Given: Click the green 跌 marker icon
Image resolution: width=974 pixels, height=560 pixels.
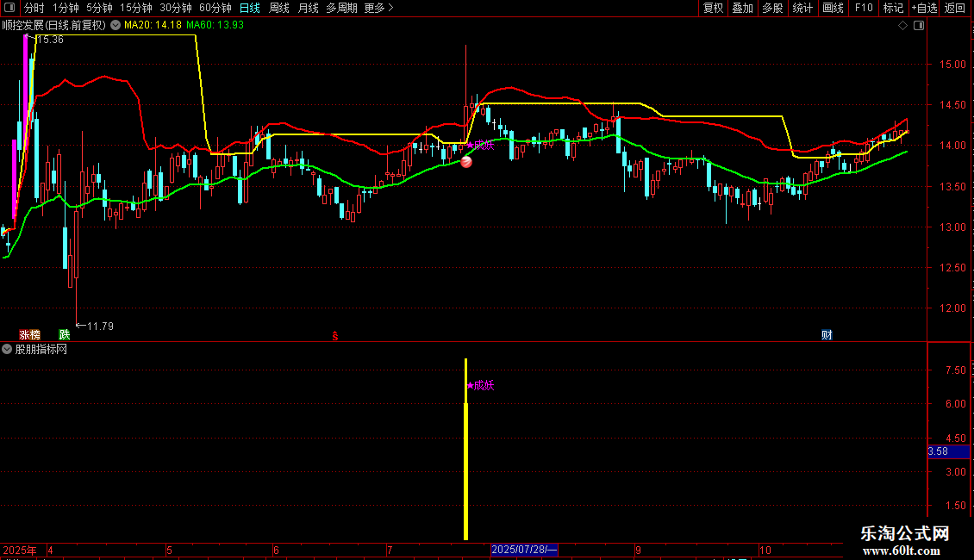Looking at the screenshot, I should [x=64, y=335].
